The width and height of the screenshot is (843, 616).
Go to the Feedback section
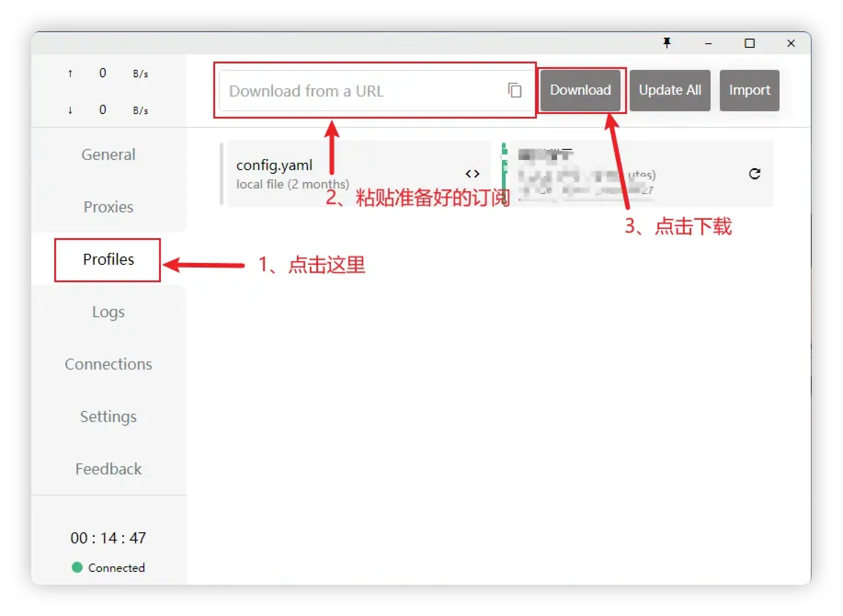coord(108,469)
